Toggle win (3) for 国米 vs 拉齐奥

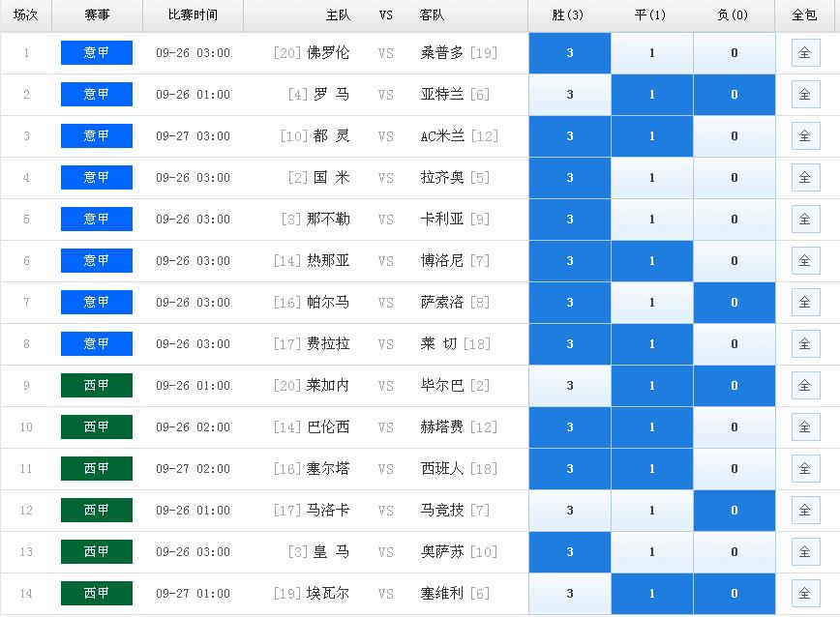coord(569,178)
